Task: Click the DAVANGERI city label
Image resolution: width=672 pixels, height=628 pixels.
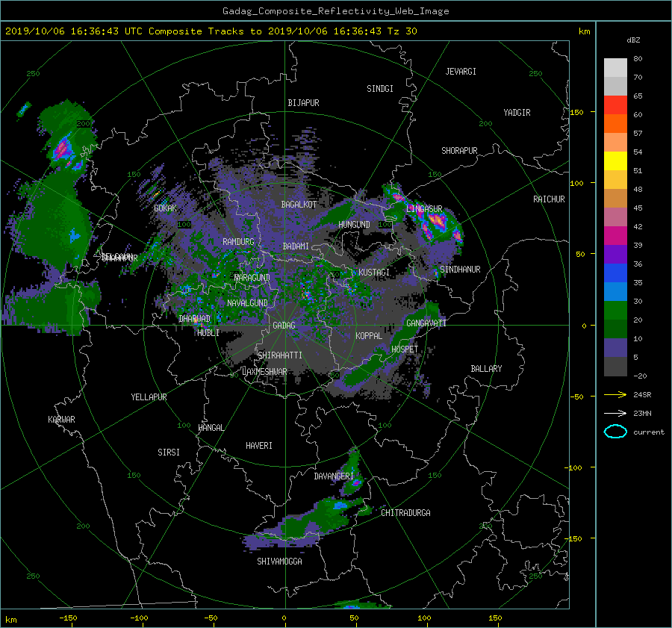Action: point(334,476)
